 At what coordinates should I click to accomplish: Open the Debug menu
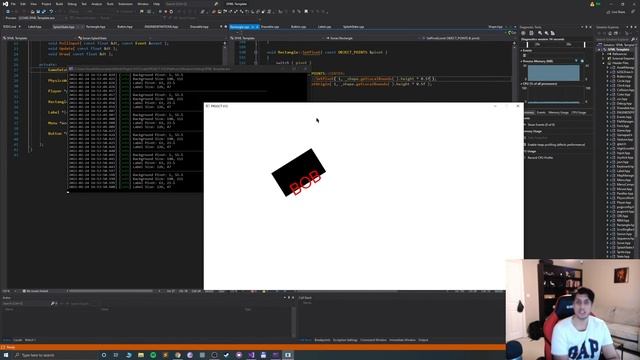click(x=72, y=4)
